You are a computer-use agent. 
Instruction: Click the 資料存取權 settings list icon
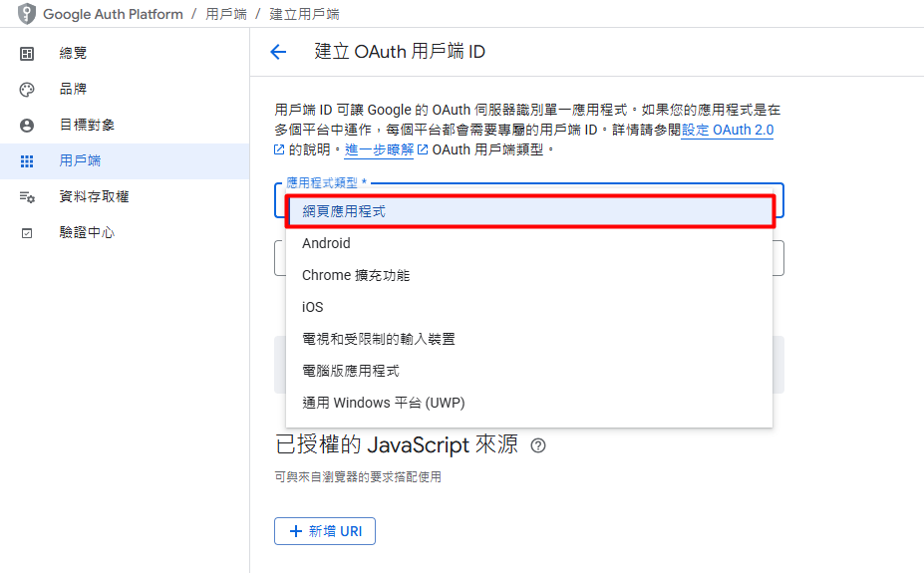27,197
